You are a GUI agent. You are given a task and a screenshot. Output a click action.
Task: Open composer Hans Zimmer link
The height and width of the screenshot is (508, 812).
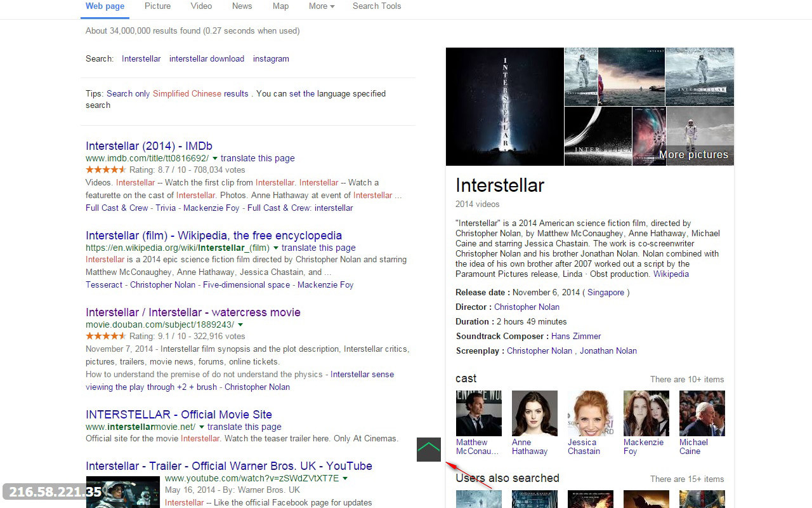coord(576,337)
